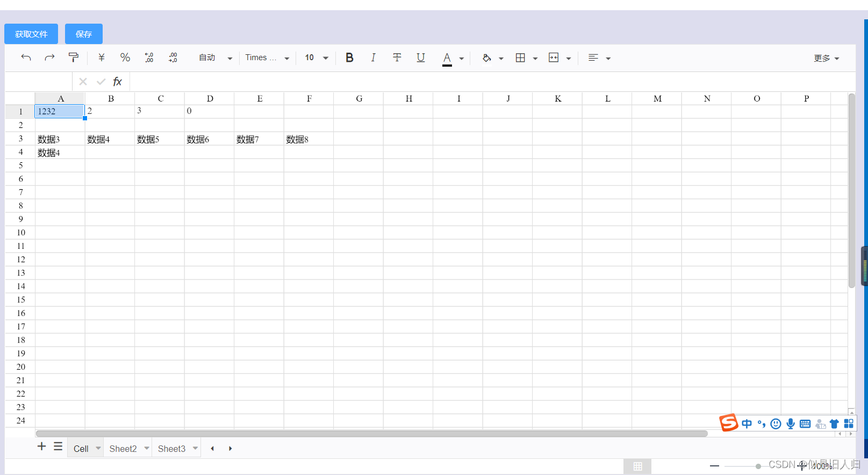The image size is (868, 475).
Task: Open merge cells dropdown arrow
Action: click(569, 59)
